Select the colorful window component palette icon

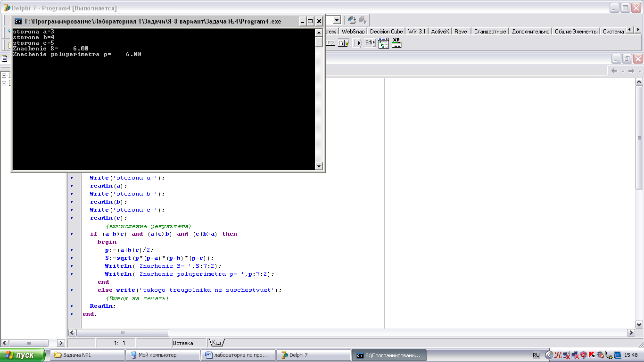tap(383, 43)
